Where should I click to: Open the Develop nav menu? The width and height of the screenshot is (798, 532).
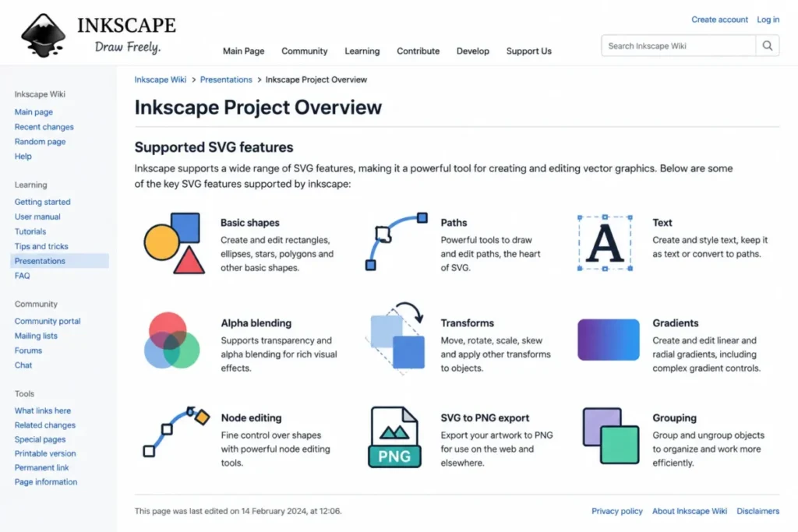pos(473,51)
